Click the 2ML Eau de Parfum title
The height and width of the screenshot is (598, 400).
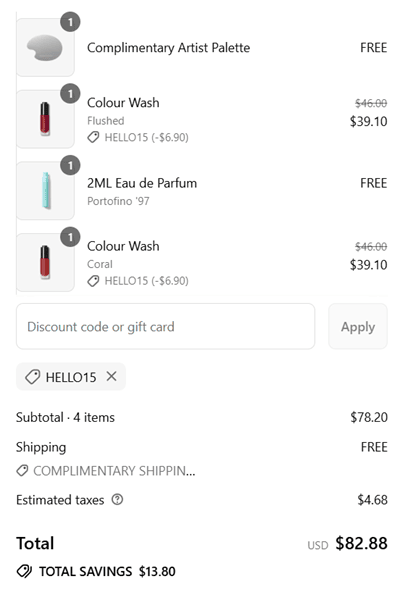point(142,183)
